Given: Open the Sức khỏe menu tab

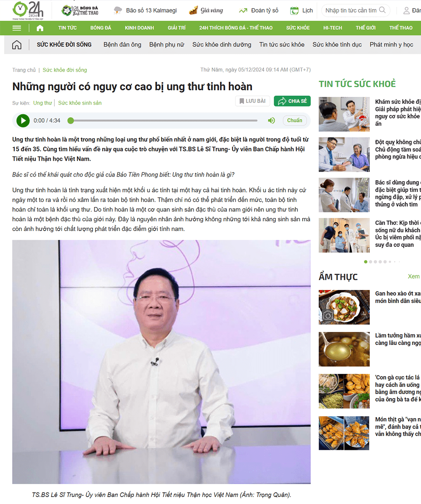Looking at the screenshot, I should pyautogui.click(x=298, y=28).
